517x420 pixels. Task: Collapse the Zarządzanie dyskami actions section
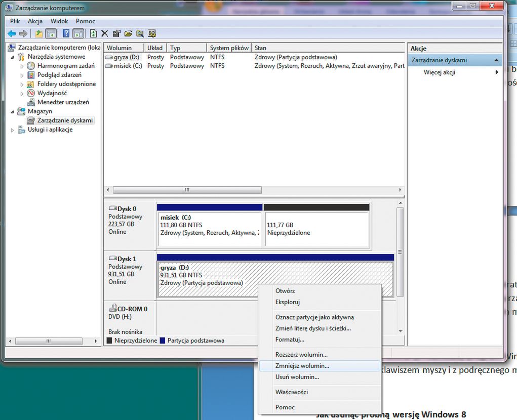(496, 60)
